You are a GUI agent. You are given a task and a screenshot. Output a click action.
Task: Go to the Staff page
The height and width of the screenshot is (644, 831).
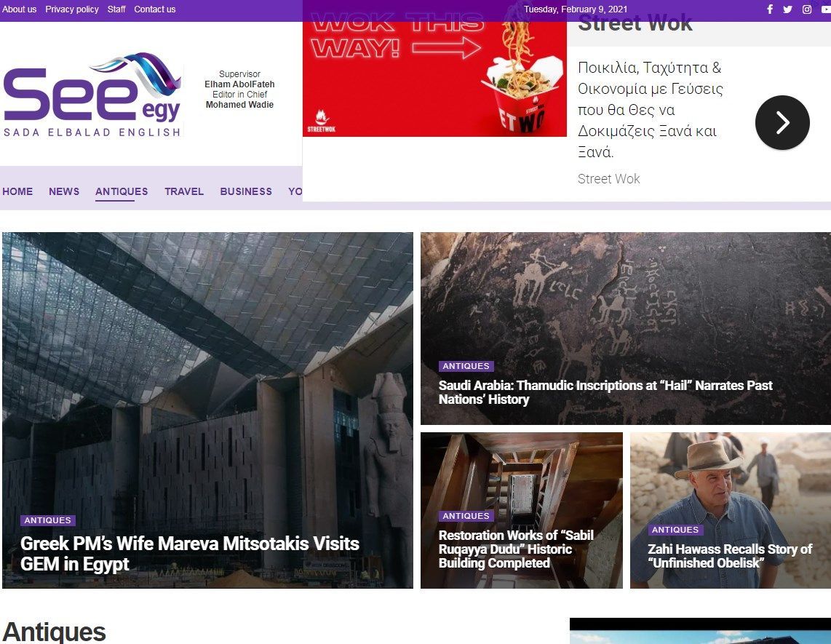tap(116, 9)
